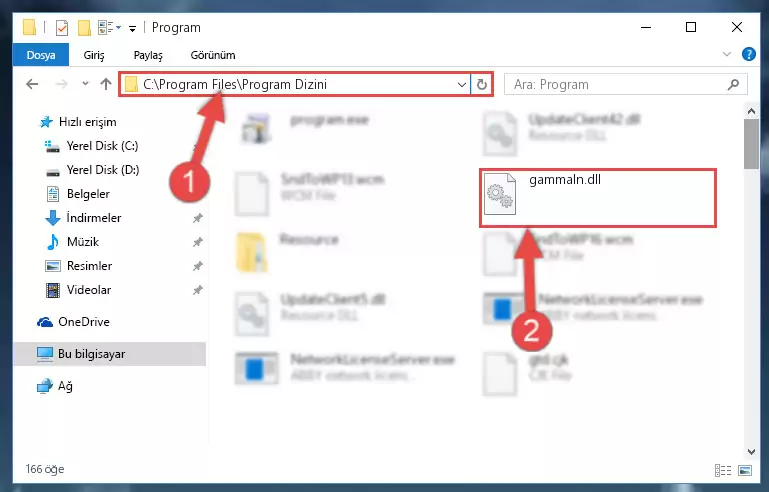Click the Back navigation arrow
Screen dimensions: 769x492
click(x=32, y=84)
